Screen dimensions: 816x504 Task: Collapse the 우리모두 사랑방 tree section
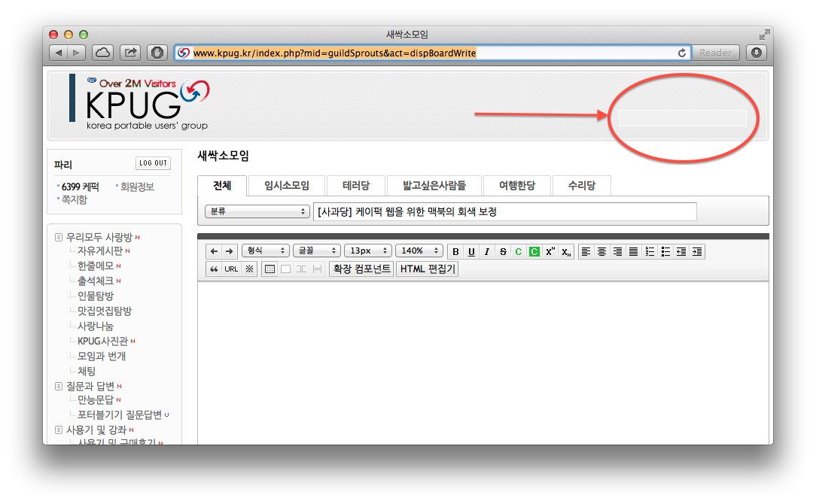point(58,237)
